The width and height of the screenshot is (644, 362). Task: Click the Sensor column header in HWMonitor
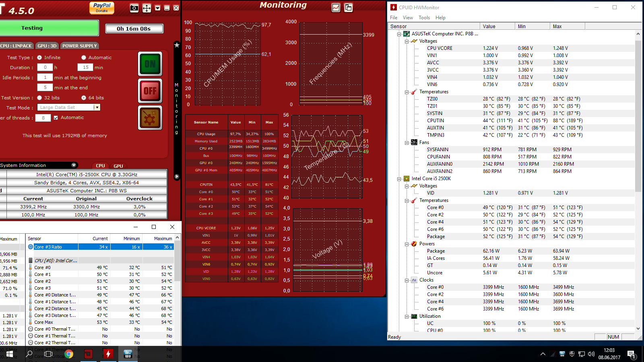click(434, 26)
